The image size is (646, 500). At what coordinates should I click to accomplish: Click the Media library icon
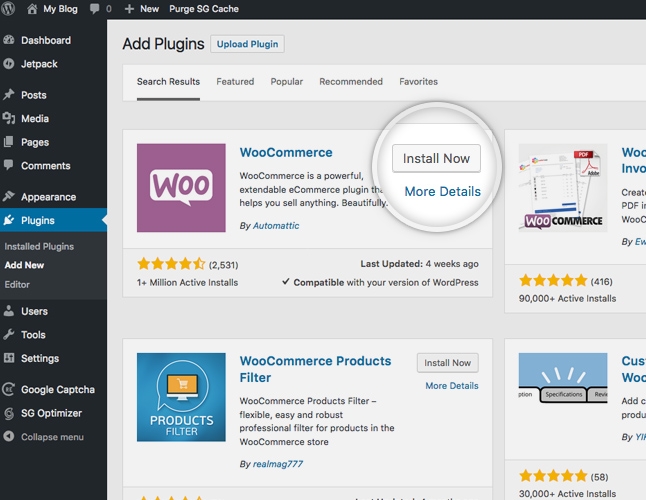click(x=9, y=118)
